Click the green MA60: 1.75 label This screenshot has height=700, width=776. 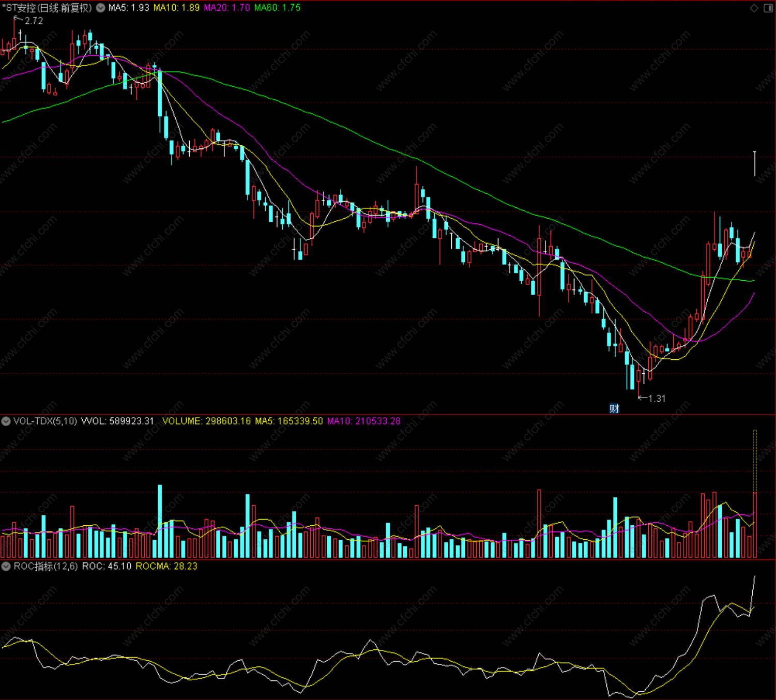(277, 8)
